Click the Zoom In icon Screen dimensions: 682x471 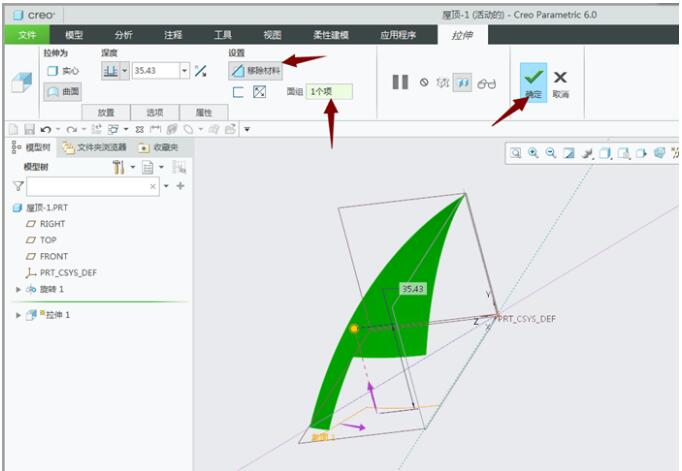[x=533, y=153]
